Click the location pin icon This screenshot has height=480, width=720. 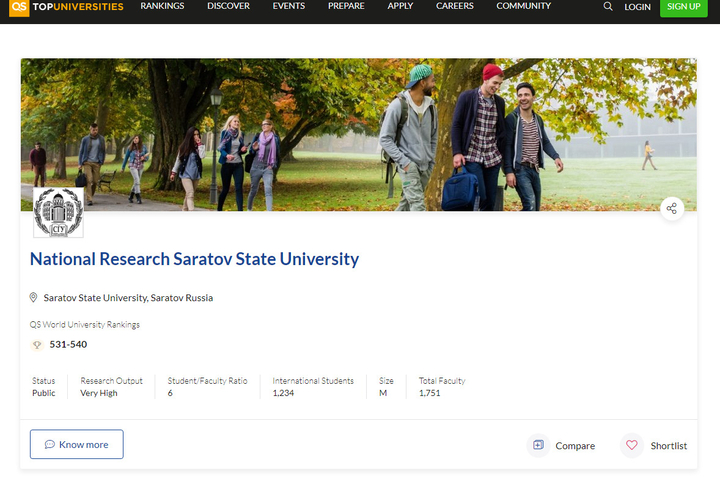point(33,297)
